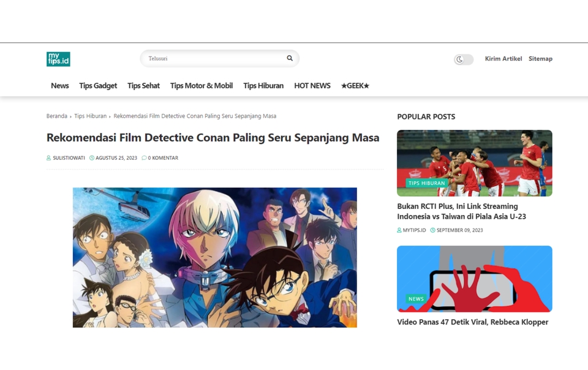Open the Kirim Artikel link
588x370 pixels.
coord(503,58)
